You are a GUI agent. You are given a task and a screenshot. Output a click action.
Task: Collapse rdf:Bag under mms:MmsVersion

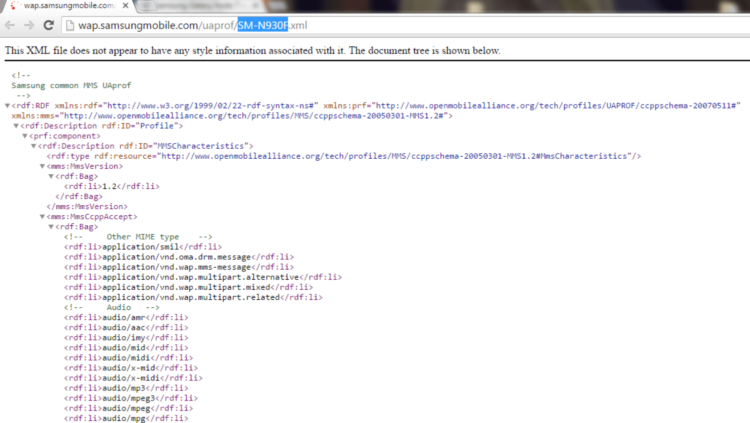(x=50, y=176)
